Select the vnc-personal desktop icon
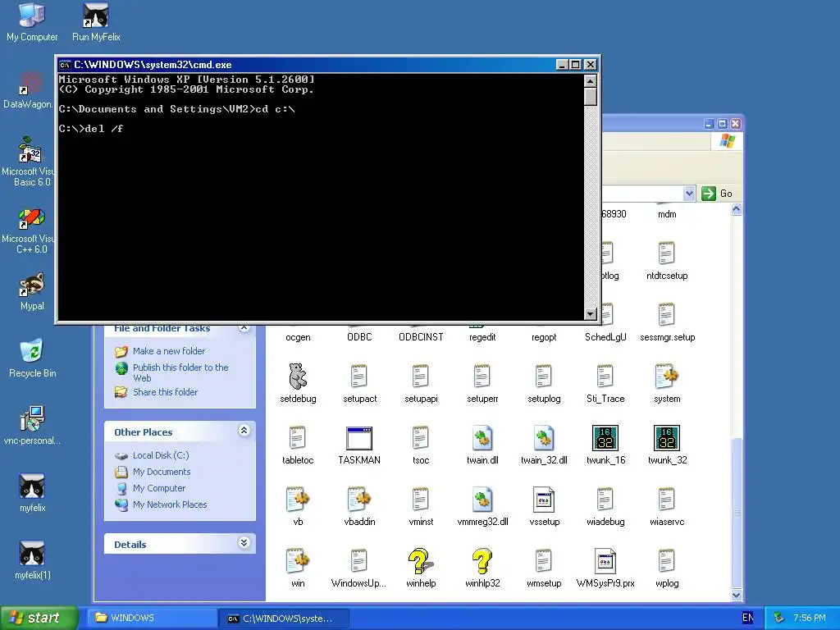Viewport: 840px width, 630px height. click(32, 426)
